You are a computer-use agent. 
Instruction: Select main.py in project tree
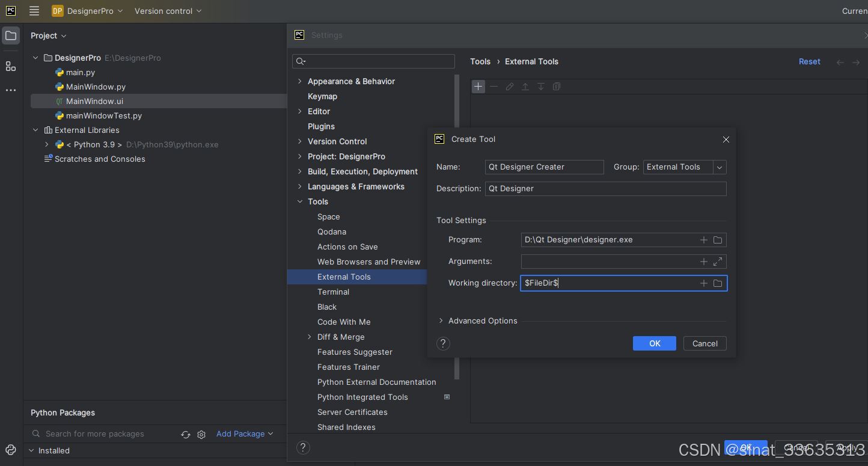pyautogui.click(x=80, y=72)
